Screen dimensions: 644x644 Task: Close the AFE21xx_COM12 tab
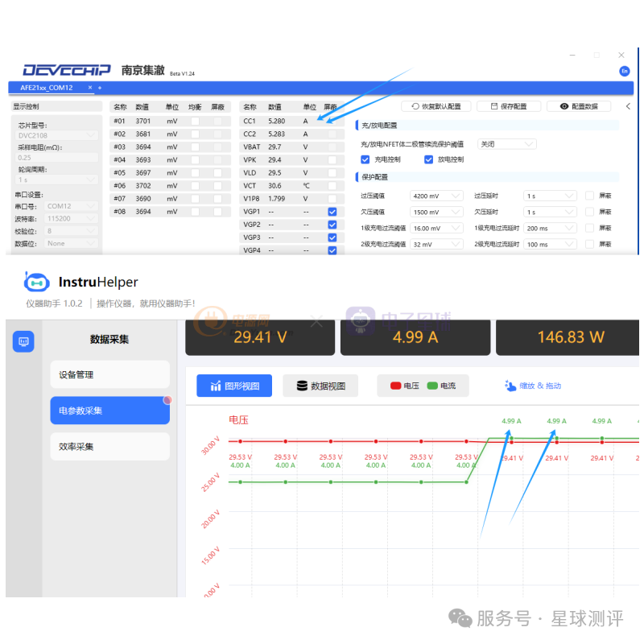point(89,88)
